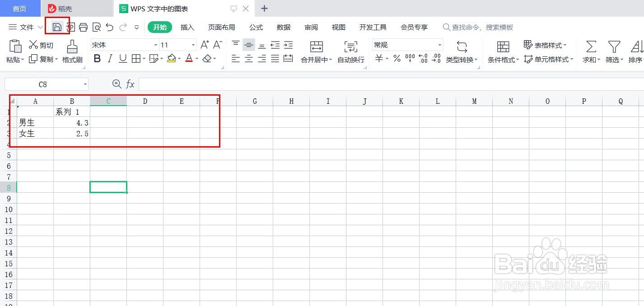
Task: Apply currency ¥ format
Action: pyautogui.click(x=379, y=59)
